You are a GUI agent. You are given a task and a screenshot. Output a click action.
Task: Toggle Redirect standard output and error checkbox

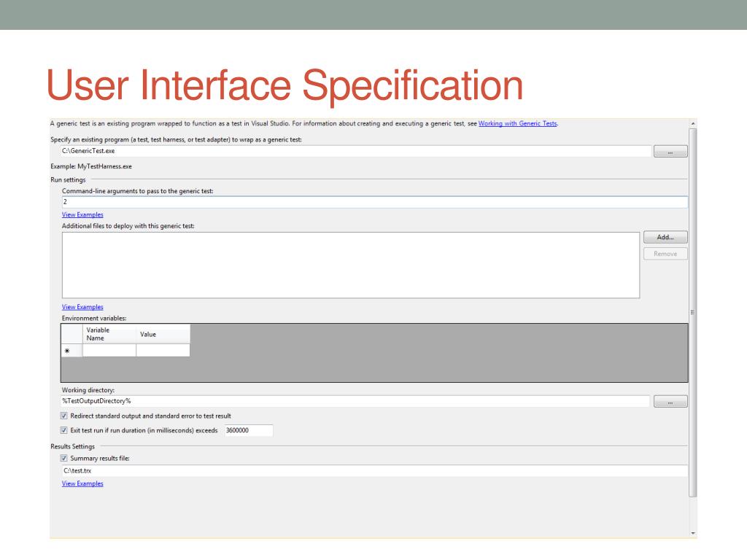[x=64, y=416]
